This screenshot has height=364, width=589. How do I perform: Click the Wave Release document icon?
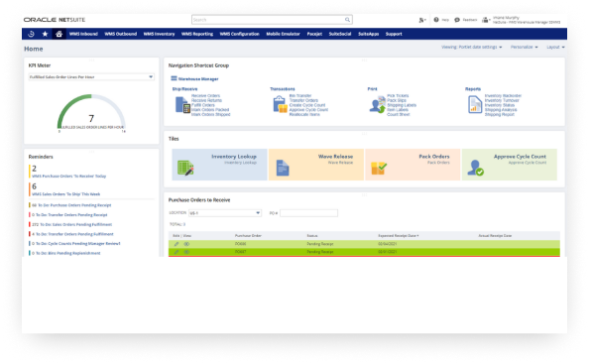click(x=283, y=168)
